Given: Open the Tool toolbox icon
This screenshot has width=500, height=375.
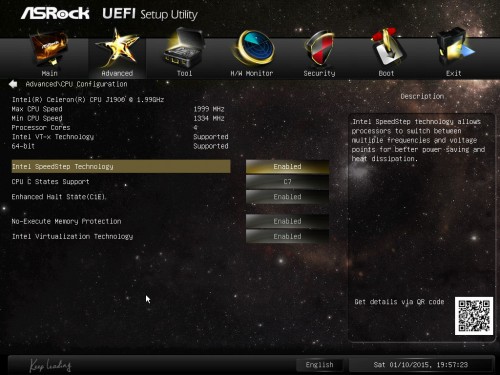Looking at the screenshot, I should pyautogui.click(x=184, y=48).
